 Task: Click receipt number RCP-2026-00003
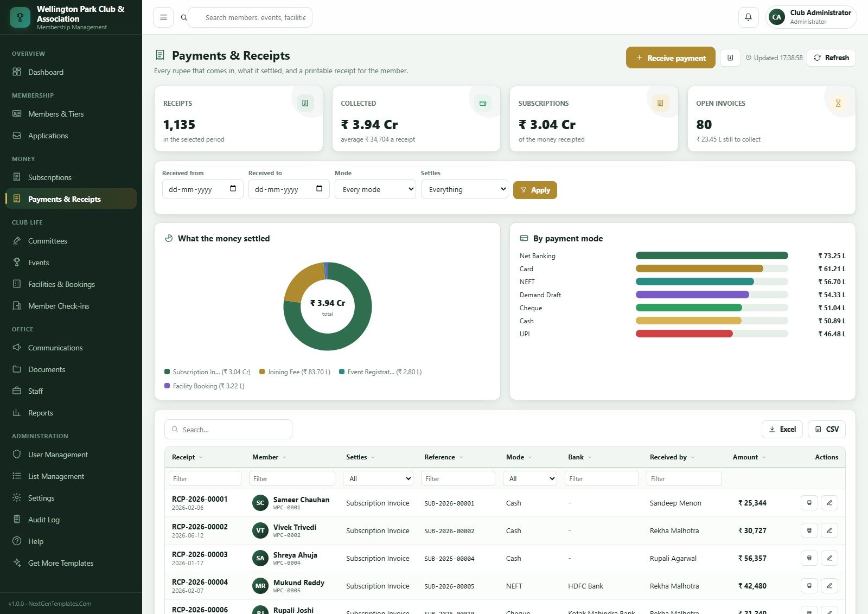click(200, 554)
